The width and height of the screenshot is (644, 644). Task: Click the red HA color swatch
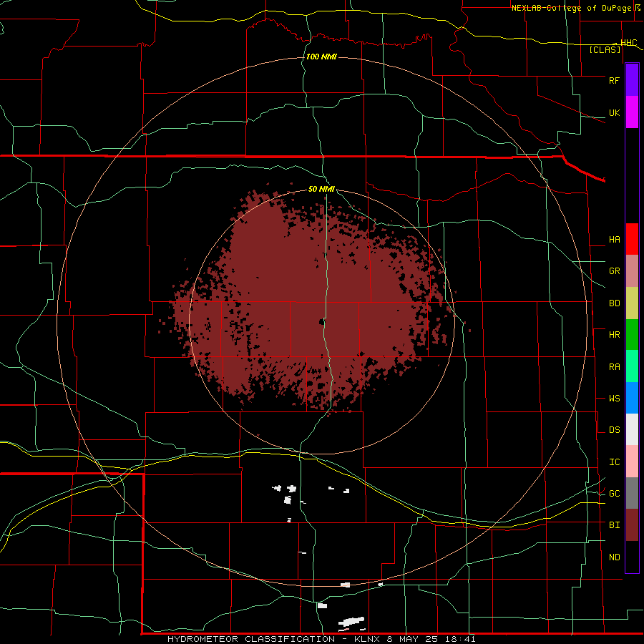tap(632, 239)
